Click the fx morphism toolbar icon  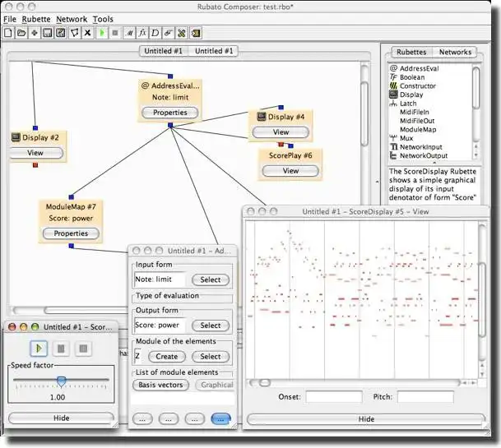[x=142, y=33]
